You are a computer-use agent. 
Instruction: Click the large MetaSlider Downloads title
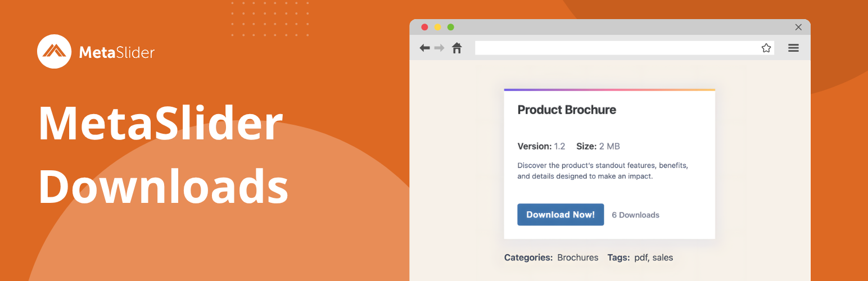click(163, 155)
